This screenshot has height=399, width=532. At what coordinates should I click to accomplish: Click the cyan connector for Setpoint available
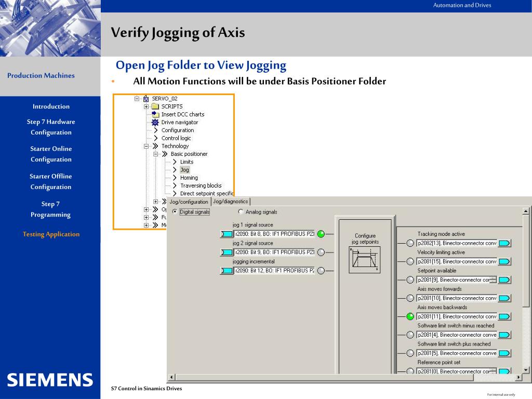tap(504, 280)
